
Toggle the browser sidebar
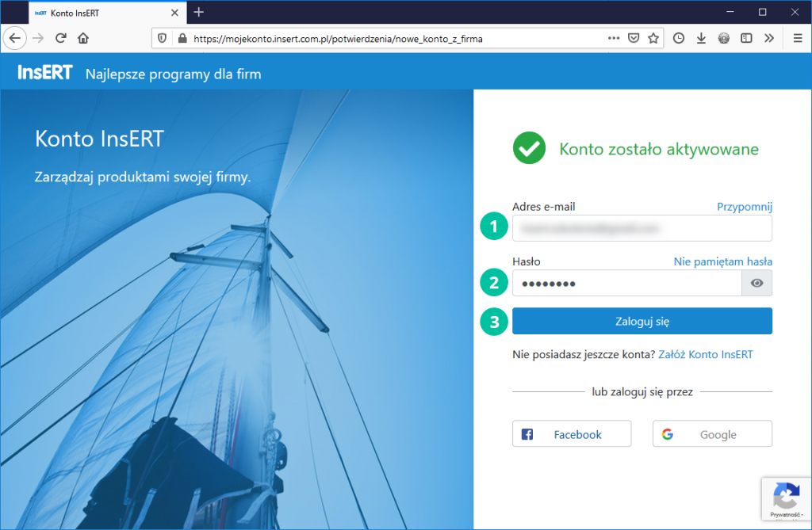pyautogui.click(x=746, y=38)
